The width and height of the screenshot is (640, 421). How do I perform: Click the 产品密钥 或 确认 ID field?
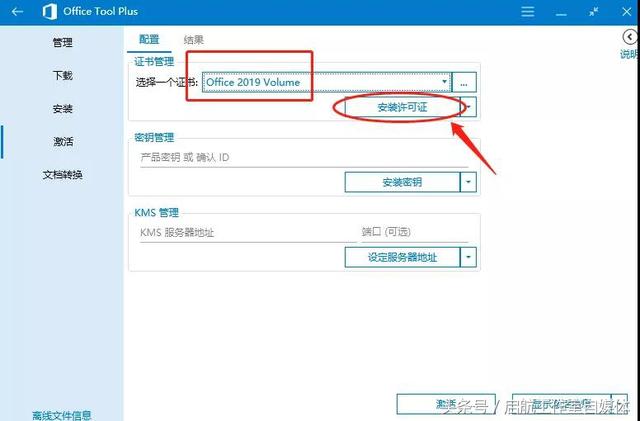click(304, 158)
